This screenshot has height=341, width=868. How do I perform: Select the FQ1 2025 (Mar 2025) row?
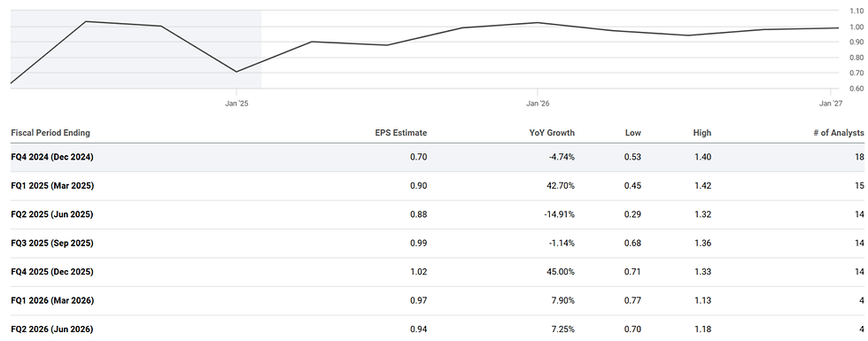click(x=438, y=186)
